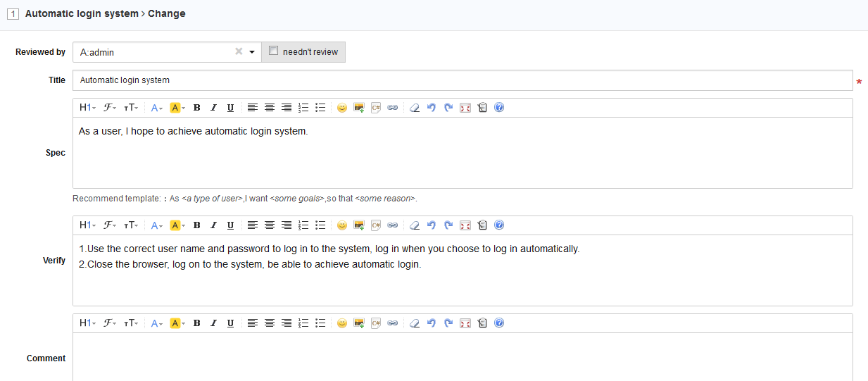Insert image in the Verify editor
The image size is (868, 381).
click(359, 225)
